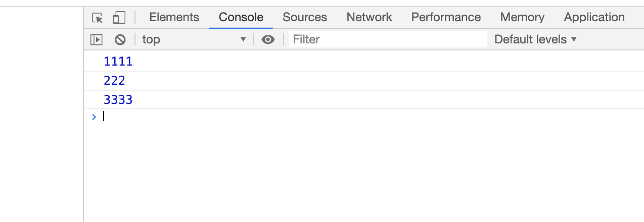Select the Console tab
The width and height of the screenshot is (644, 222).
pos(241,17)
